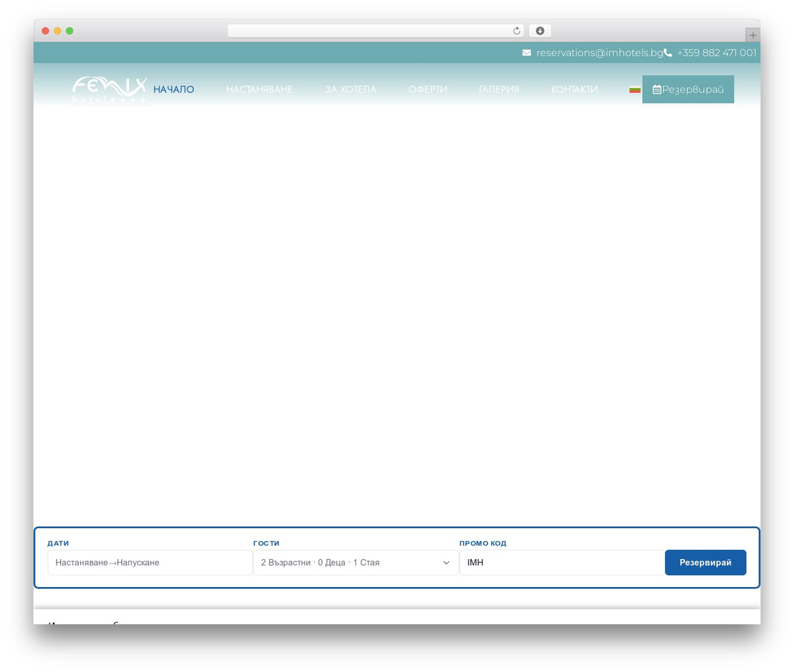Click the ДАТИ label text
794x672 pixels.
click(x=58, y=543)
